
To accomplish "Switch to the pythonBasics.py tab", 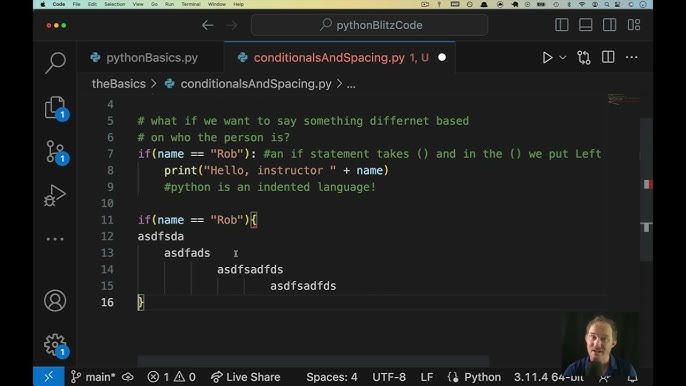I will 144,58.
